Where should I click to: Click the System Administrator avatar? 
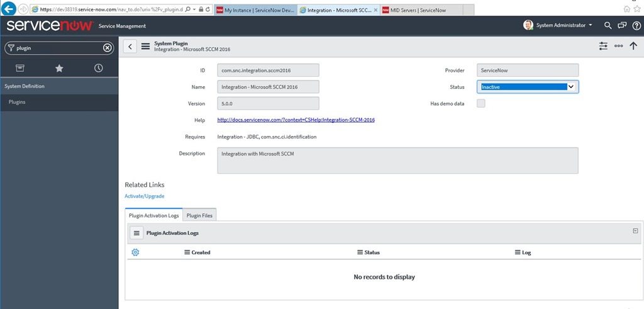click(x=528, y=25)
